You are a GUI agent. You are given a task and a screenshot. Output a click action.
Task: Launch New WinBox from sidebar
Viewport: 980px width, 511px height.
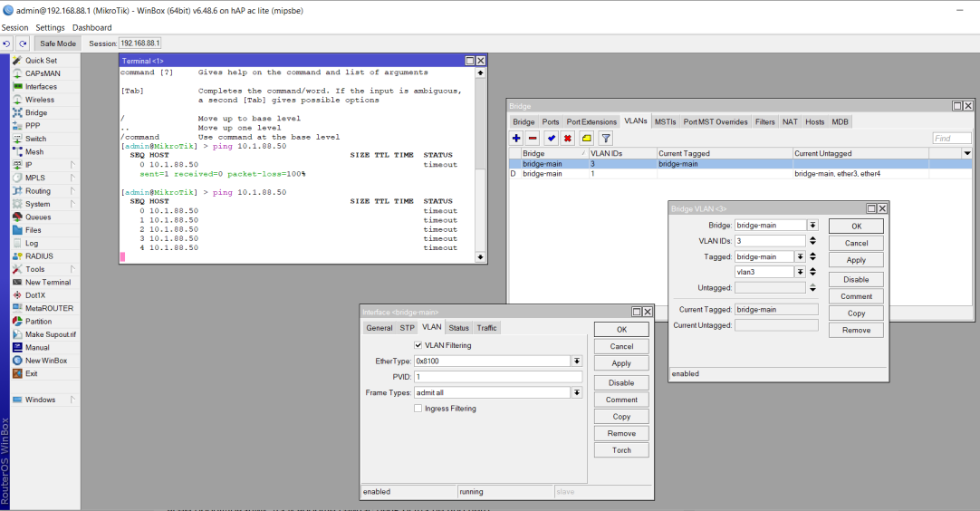tap(45, 361)
